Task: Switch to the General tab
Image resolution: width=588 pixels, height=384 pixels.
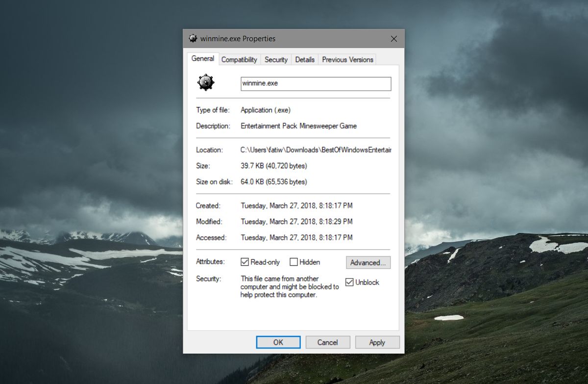Action: [x=203, y=58]
